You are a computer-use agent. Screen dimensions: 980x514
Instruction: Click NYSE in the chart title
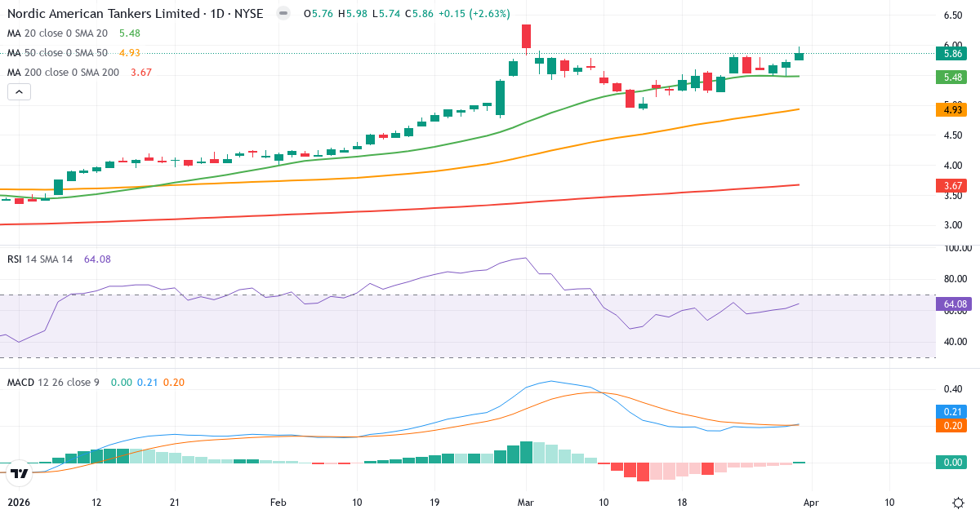click(x=249, y=13)
